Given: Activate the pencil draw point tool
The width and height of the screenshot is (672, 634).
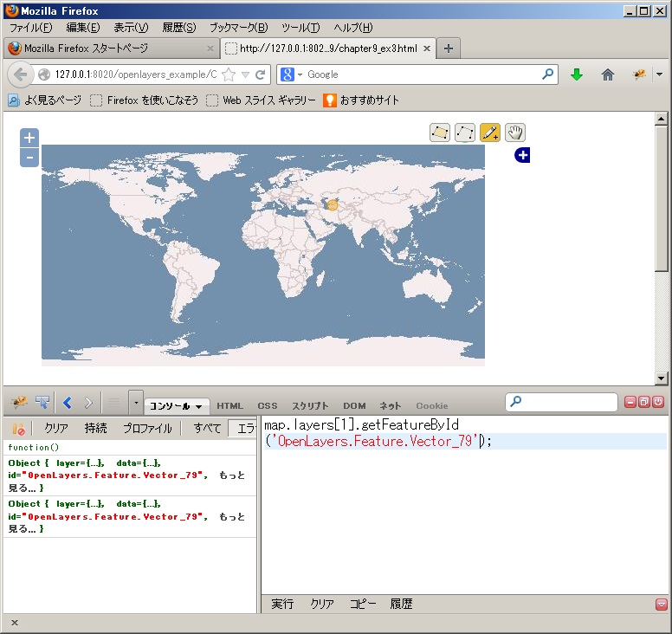Looking at the screenshot, I should (x=490, y=133).
